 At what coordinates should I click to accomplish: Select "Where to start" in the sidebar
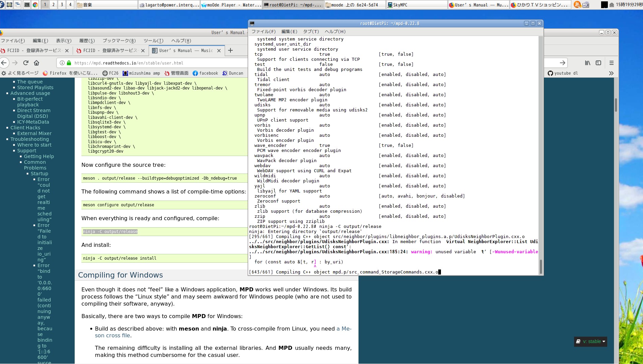click(34, 145)
